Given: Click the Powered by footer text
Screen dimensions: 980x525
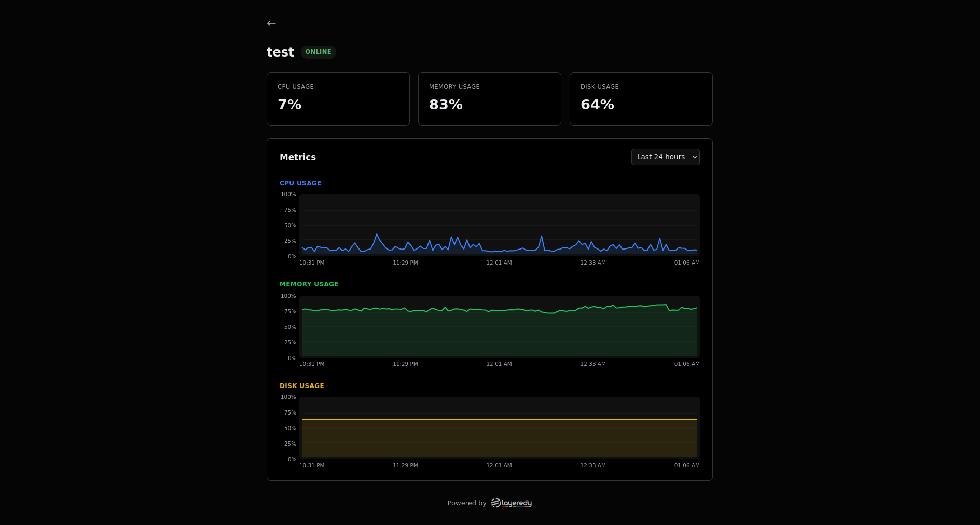Looking at the screenshot, I should point(467,503).
